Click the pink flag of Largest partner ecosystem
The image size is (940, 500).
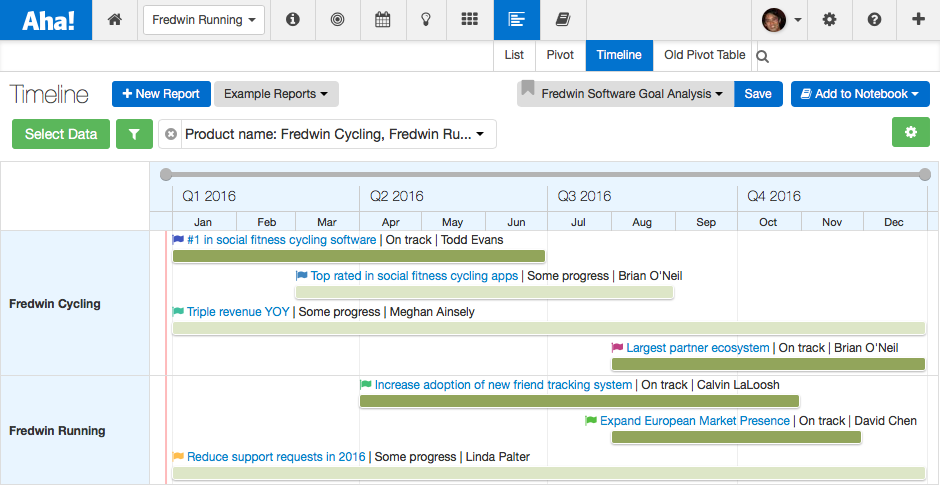pos(617,348)
